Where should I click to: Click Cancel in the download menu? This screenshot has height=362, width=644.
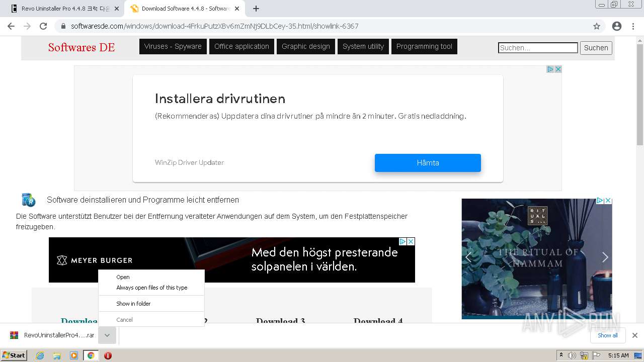125,320
